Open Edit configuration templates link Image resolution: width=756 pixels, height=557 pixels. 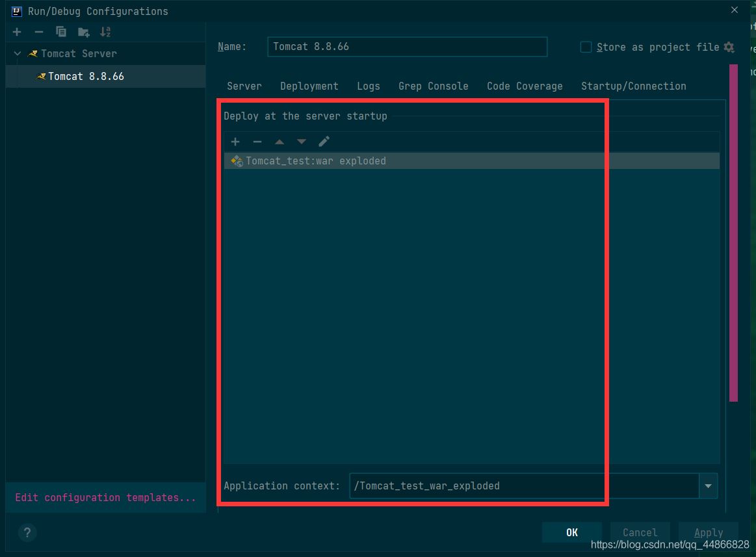tap(105, 497)
